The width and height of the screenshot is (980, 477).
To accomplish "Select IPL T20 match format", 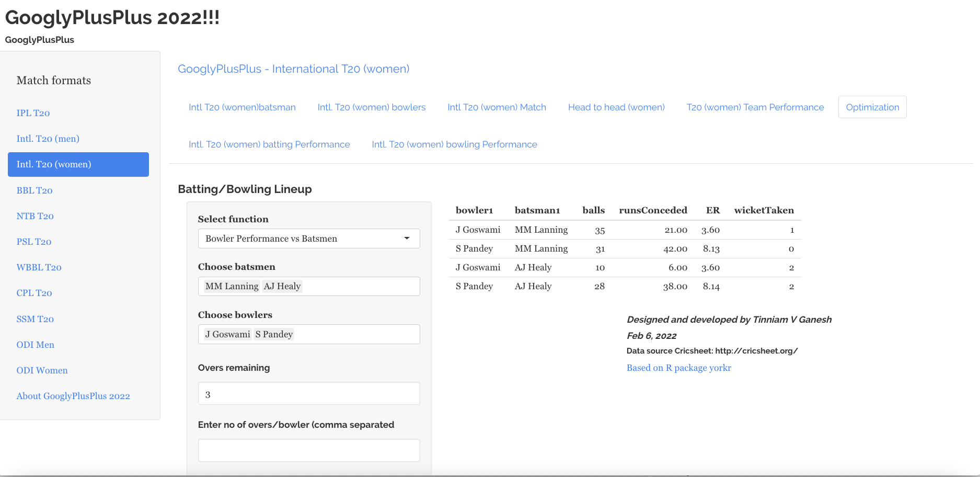I will point(33,113).
